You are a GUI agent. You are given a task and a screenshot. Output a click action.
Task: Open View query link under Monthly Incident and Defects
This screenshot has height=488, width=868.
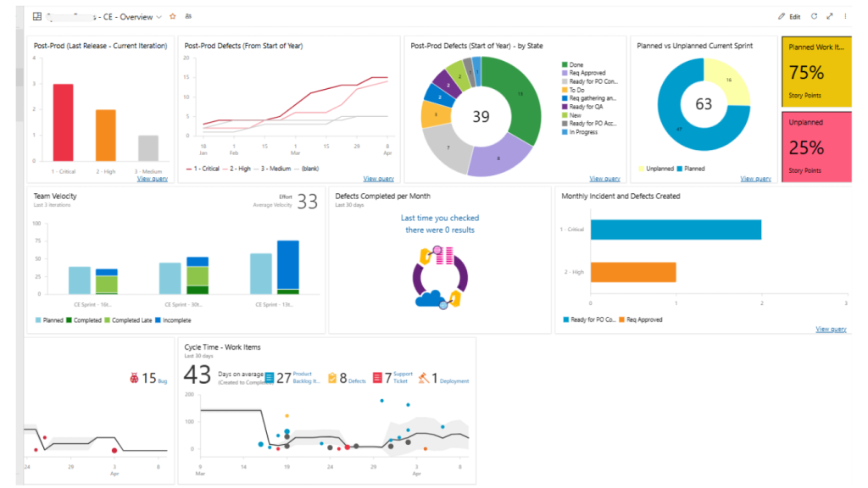click(831, 329)
